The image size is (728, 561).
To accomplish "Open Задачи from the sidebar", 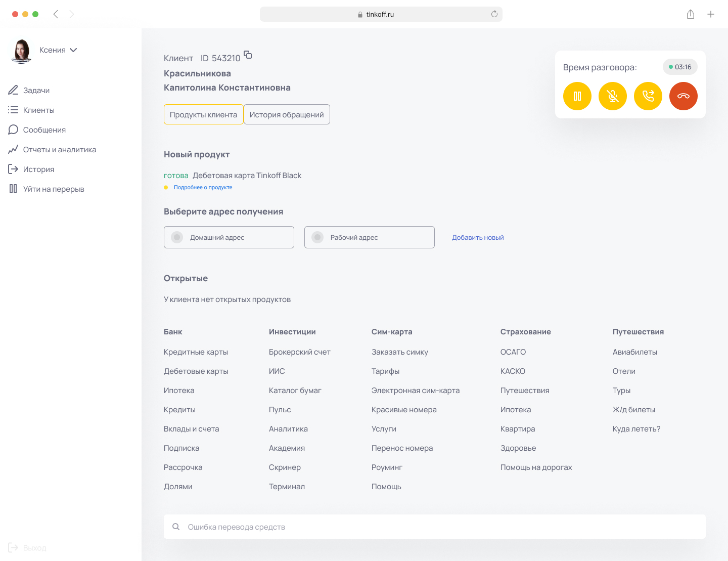I will tap(36, 91).
